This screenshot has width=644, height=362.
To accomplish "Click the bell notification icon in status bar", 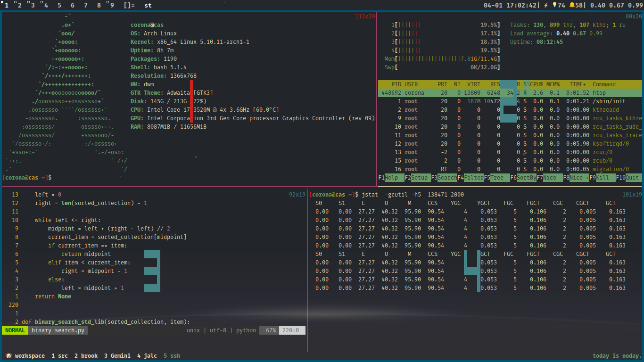I will pyautogui.click(x=572, y=5).
